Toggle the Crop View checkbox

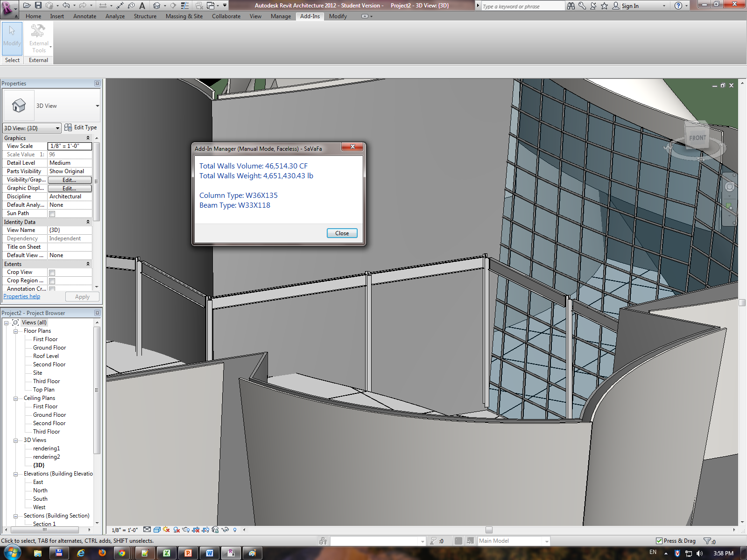[52, 273]
